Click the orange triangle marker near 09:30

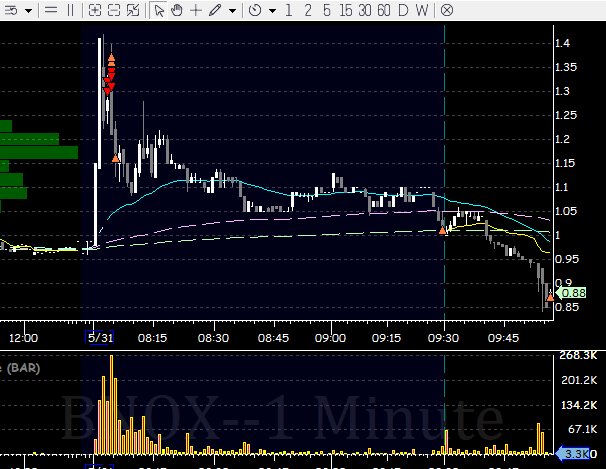click(x=442, y=230)
